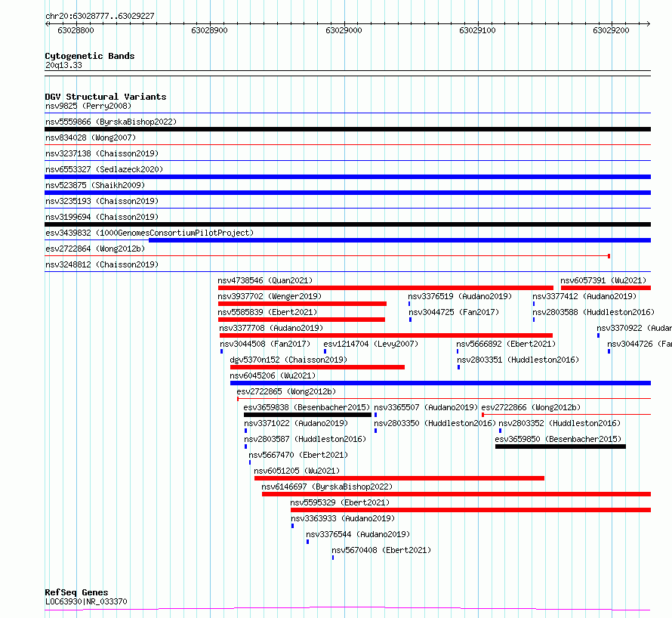
Task: Click nsv3044725 (Fan2017) label
Action: tap(454, 312)
